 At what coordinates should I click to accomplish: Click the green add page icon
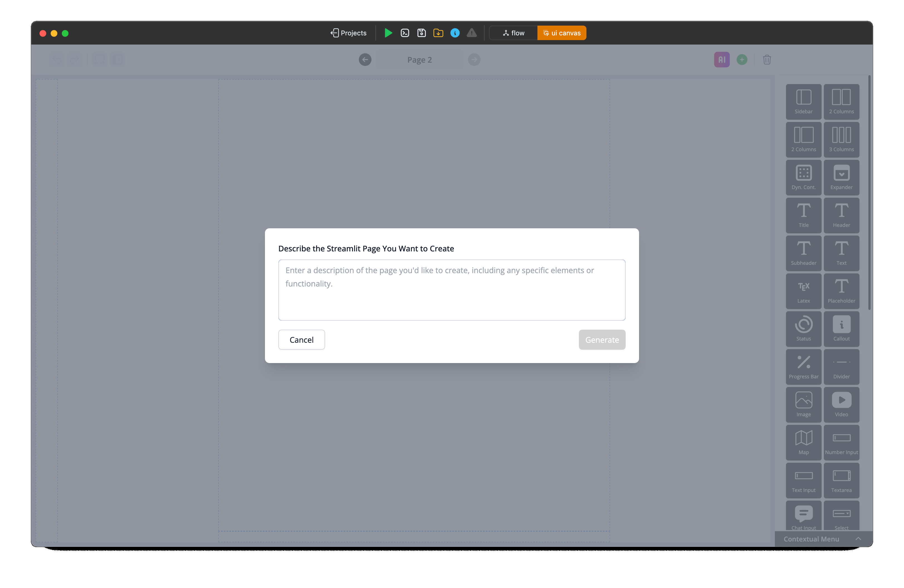coord(741,60)
